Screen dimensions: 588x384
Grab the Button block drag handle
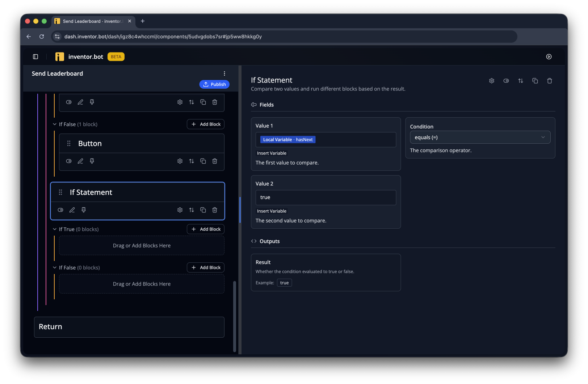coord(69,143)
